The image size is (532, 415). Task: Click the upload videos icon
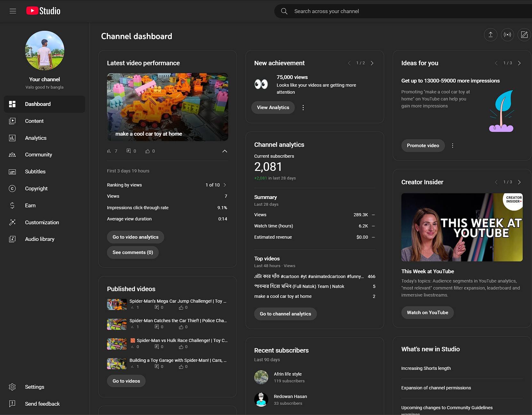[490, 35]
